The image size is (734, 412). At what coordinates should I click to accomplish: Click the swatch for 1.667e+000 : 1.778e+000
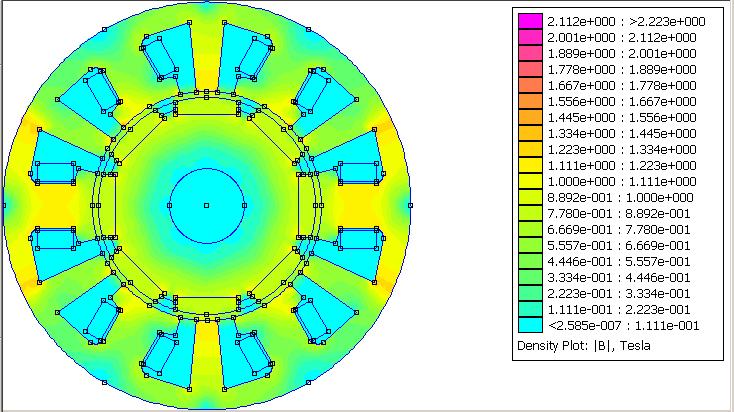coord(531,85)
